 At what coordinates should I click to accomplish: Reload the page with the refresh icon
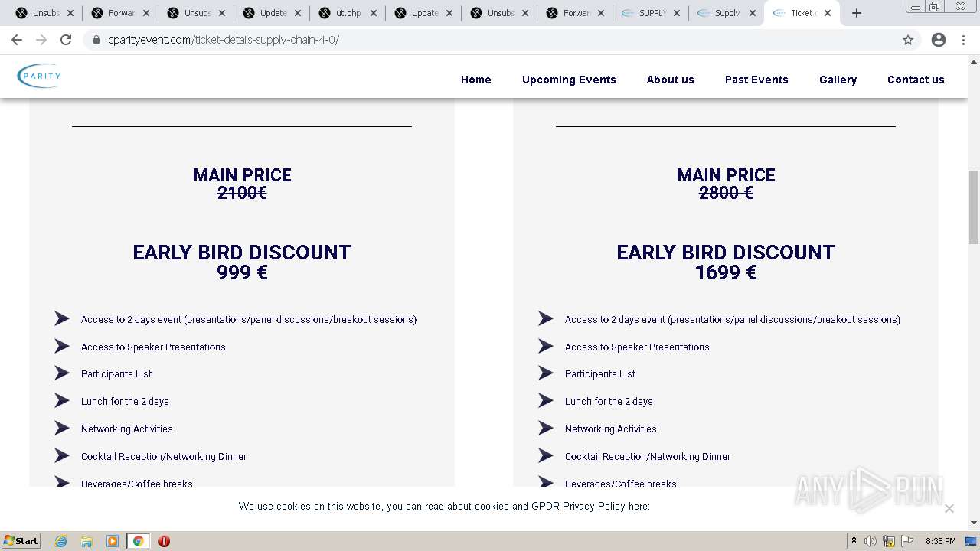66,40
